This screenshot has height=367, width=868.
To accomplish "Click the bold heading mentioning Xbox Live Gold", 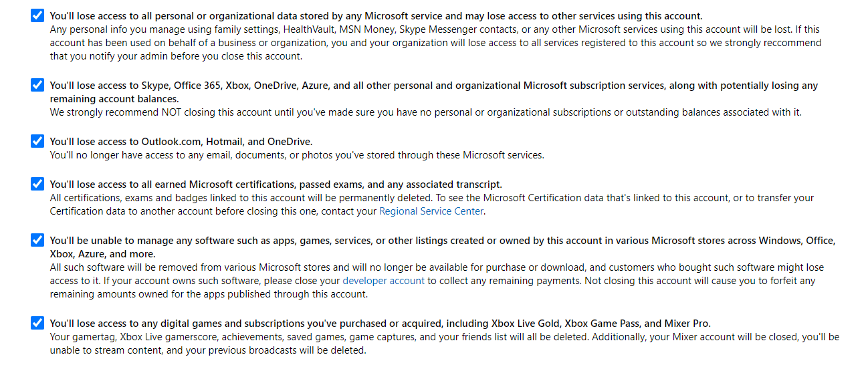I will click(x=380, y=324).
